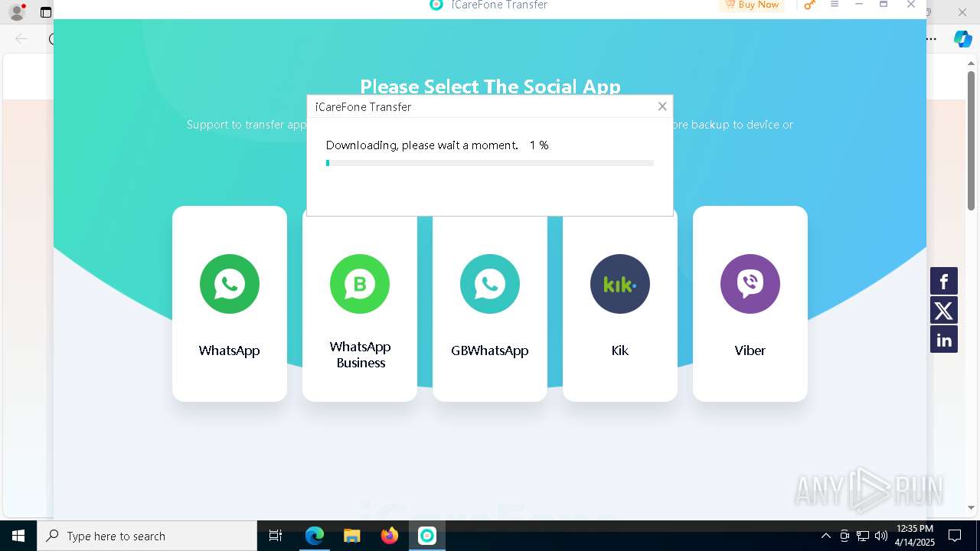
Task: Click the download progress bar
Action: [x=490, y=163]
